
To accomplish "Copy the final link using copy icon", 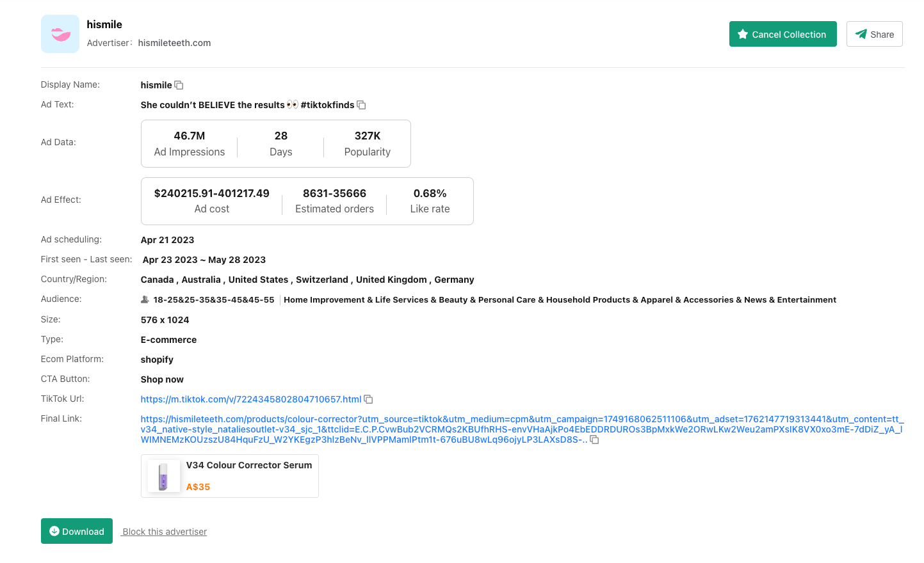I will coord(594,440).
